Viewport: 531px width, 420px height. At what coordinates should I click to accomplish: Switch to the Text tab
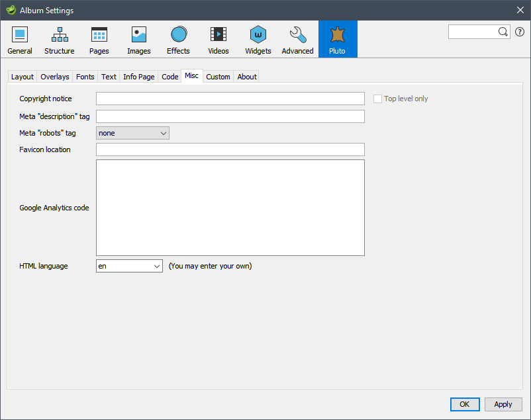tap(109, 77)
